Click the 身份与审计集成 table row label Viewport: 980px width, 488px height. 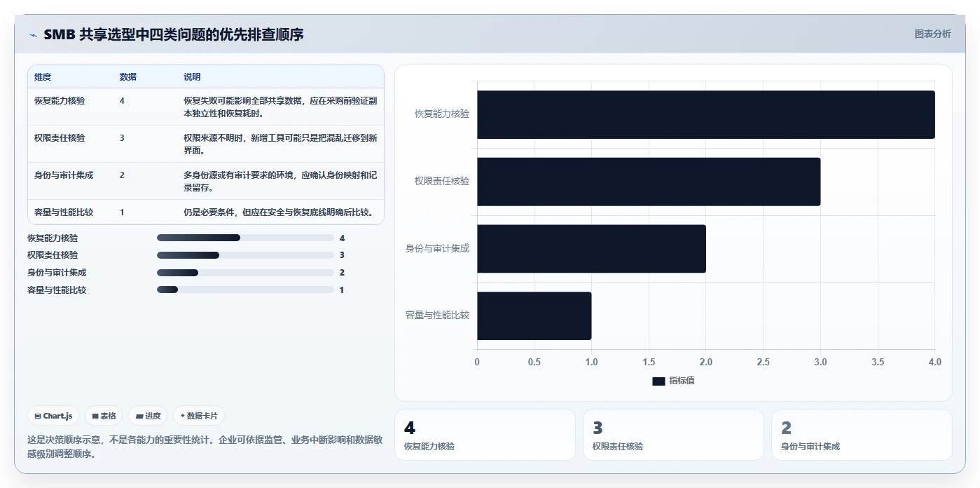64,175
